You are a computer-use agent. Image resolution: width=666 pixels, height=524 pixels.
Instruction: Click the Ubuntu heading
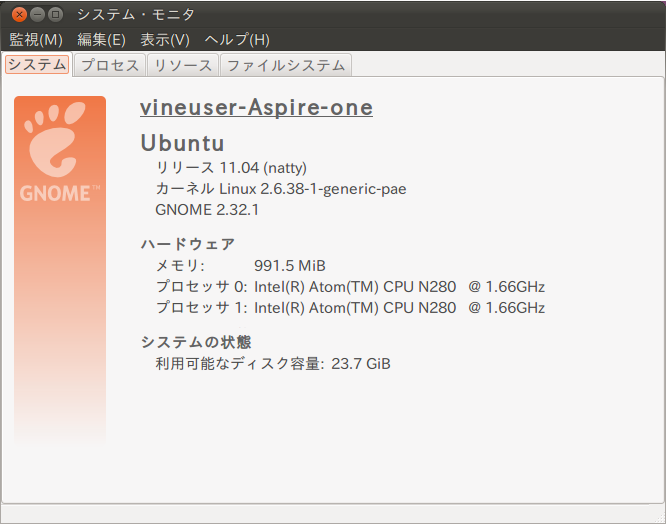point(183,143)
